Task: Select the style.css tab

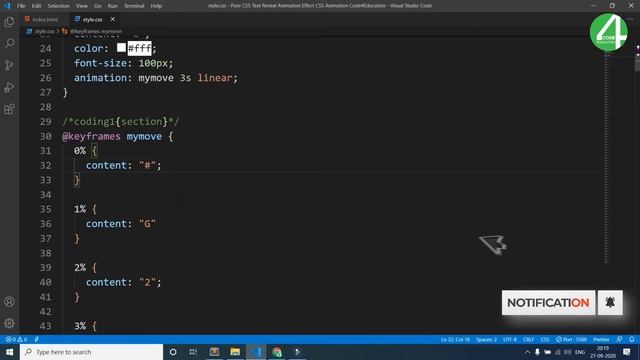Action: [92, 19]
